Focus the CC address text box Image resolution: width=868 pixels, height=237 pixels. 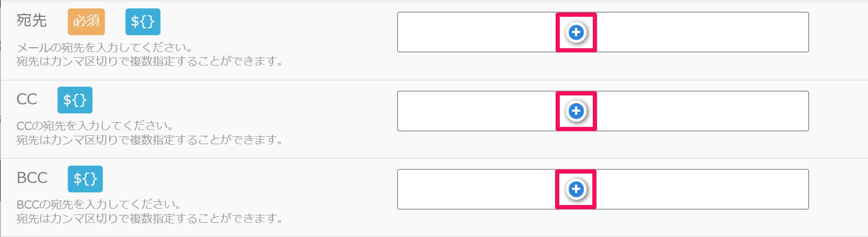point(603,111)
